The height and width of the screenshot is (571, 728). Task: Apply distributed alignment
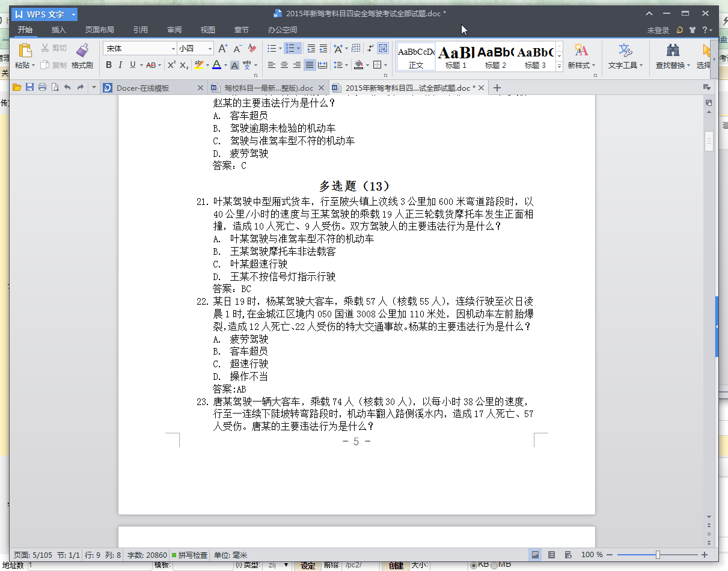point(322,66)
